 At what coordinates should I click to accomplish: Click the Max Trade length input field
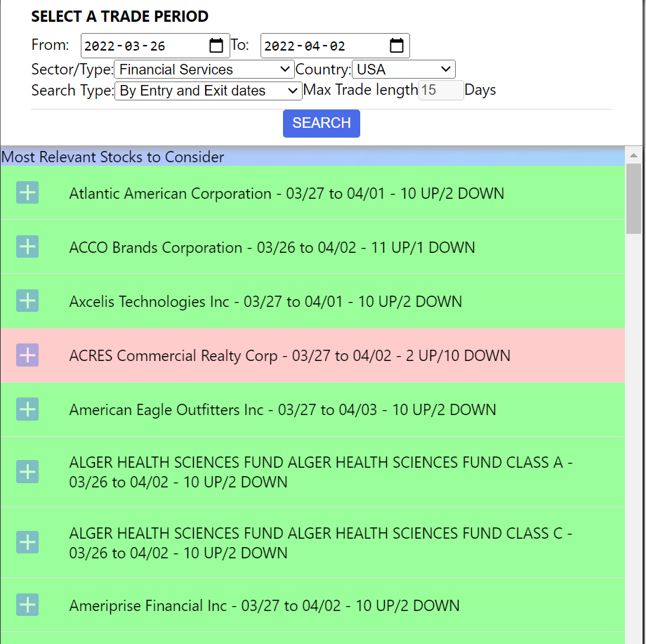pyautogui.click(x=441, y=90)
